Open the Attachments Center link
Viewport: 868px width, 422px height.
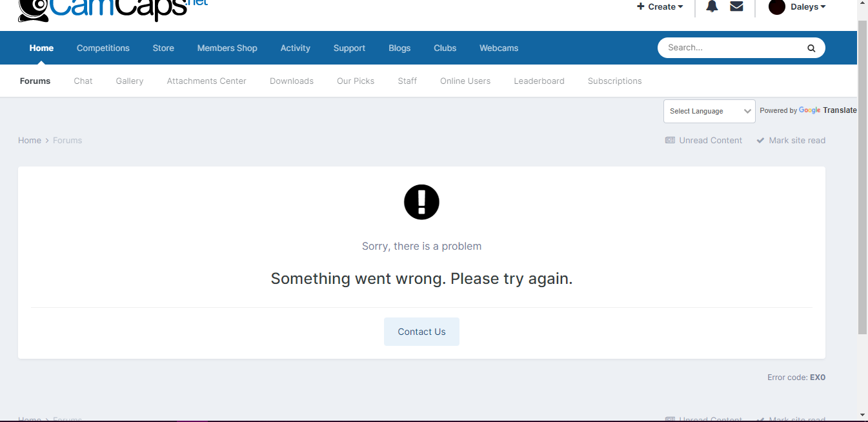(x=207, y=81)
